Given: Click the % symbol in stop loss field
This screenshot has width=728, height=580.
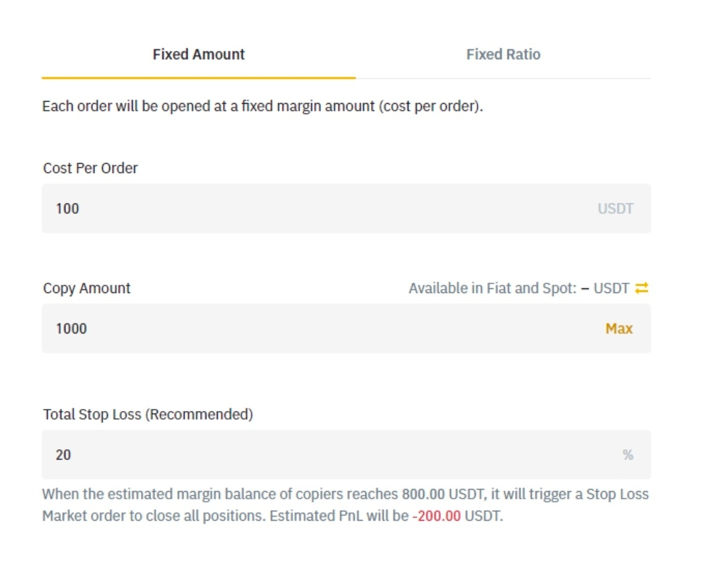Looking at the screenshot, I should (628, 455).
